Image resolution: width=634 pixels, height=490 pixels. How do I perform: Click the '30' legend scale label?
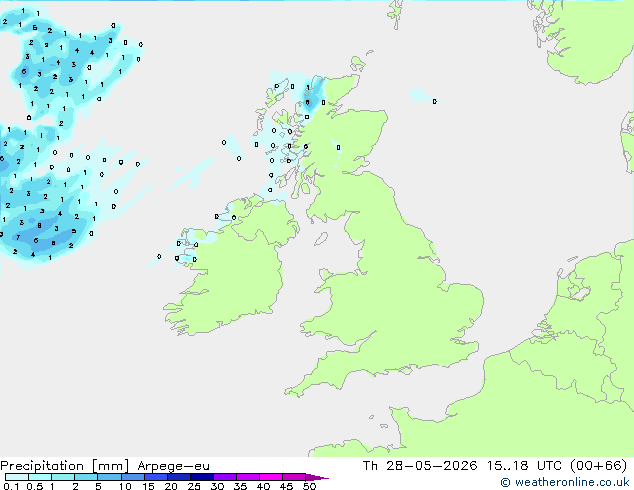tap(217, 486)
